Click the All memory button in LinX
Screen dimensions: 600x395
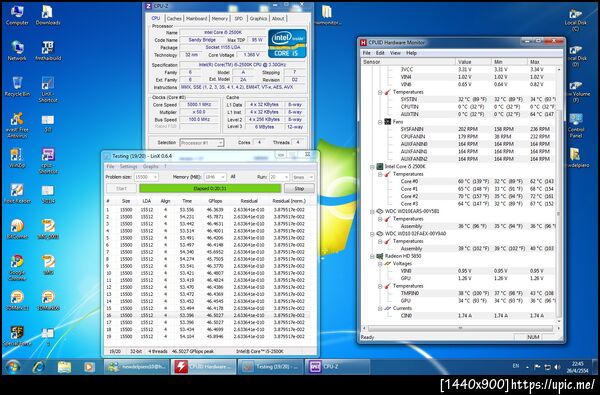[233, 177]
